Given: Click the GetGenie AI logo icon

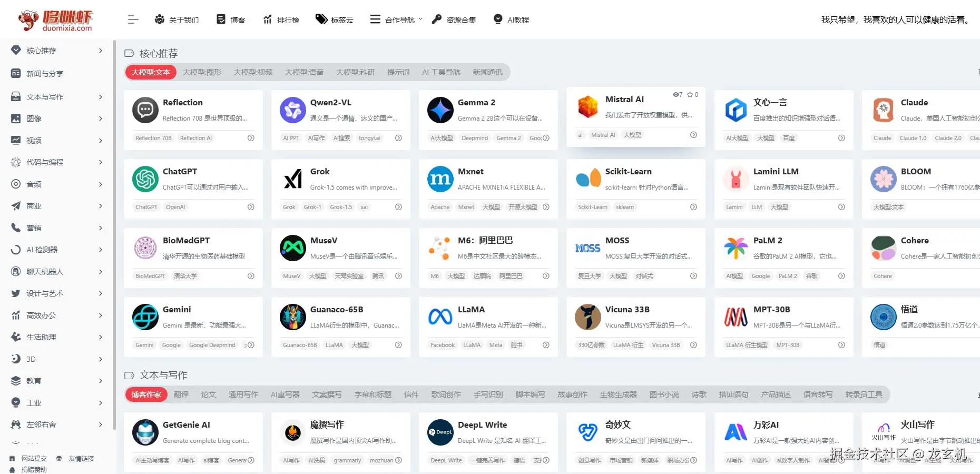Looking at the screenshot, I should pyautogui.click(x=145, y=432).
